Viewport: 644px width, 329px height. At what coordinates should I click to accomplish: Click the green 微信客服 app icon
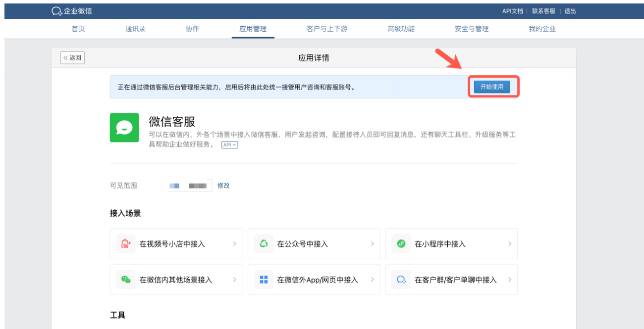click(124, 128)
